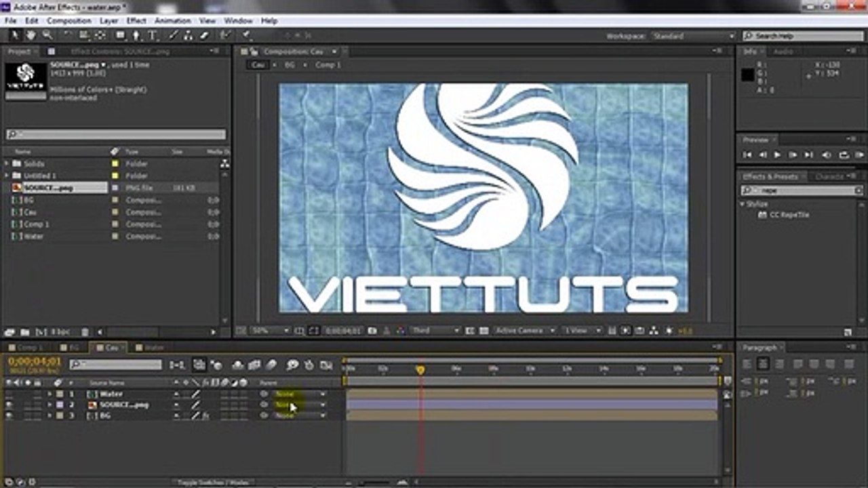This screenshot has height=488, width=868.
Task: Select the BG composition in Project
Action: [29, 200]
